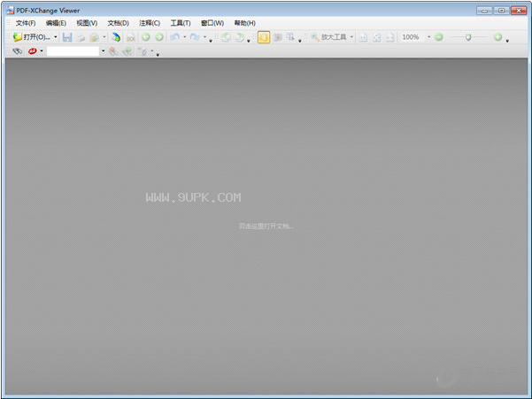Expand the 放大工具 dropdown arrow
The height and width of the screenshot is (399, 532).
351,37
